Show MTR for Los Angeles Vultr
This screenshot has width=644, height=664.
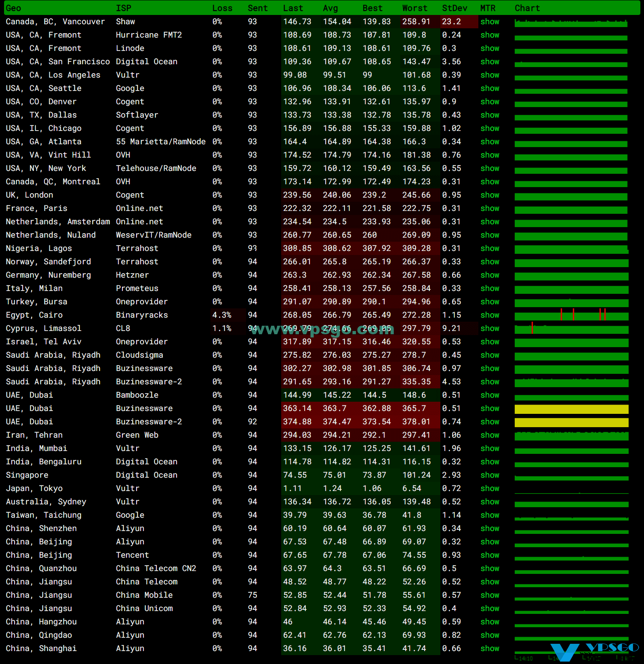coord(490,75)
